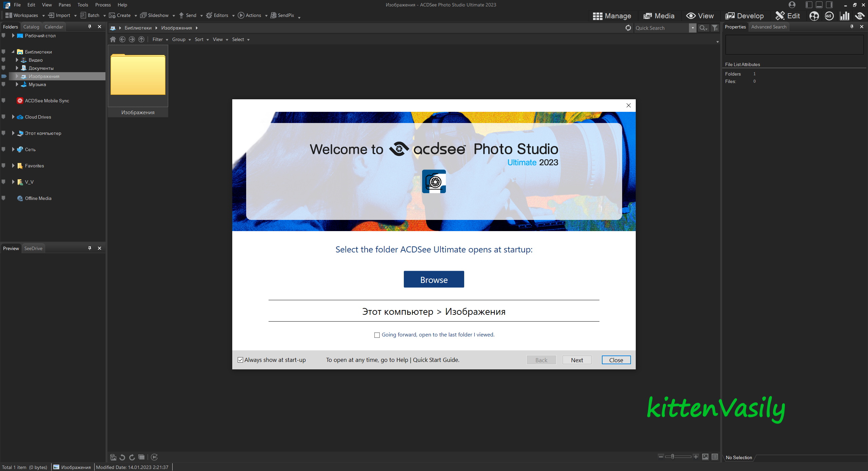Click the auto-advance play icon in bottom toolbar
Image resolution: width=868 pixels, height=471 pixels.
coord(154,457)
